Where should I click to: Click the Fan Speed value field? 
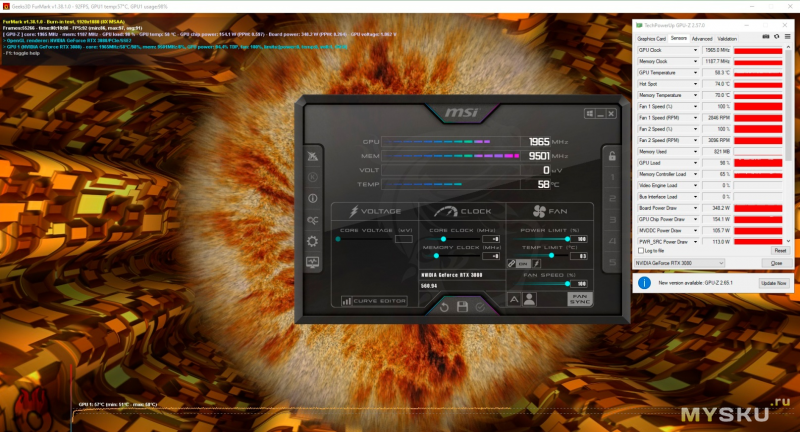click(x=580, y=284)
